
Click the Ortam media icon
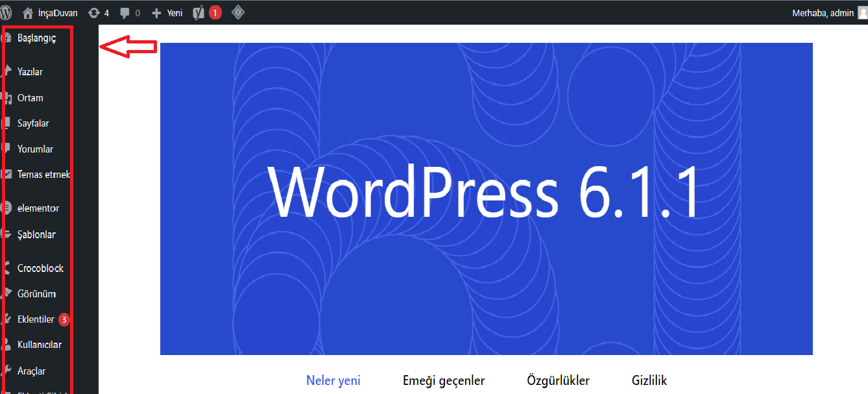tap(7, 98)
